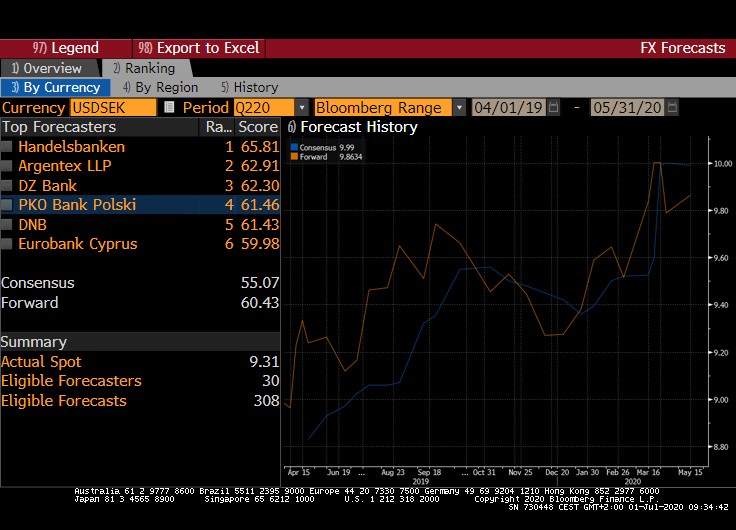
Task: Click the Forecast History panel icon
Action: (x=291, y=127)
